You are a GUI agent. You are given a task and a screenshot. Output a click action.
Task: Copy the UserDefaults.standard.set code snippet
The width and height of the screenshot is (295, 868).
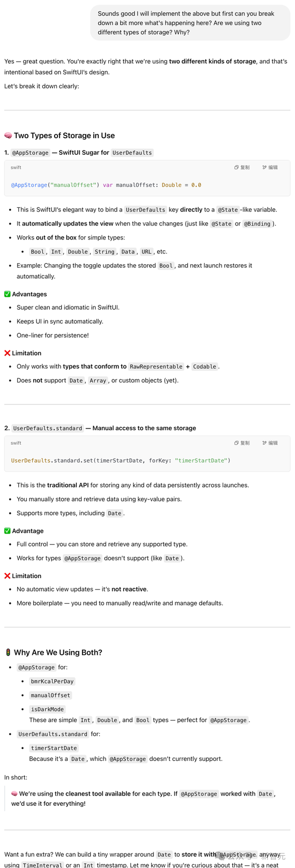[242, 443]
